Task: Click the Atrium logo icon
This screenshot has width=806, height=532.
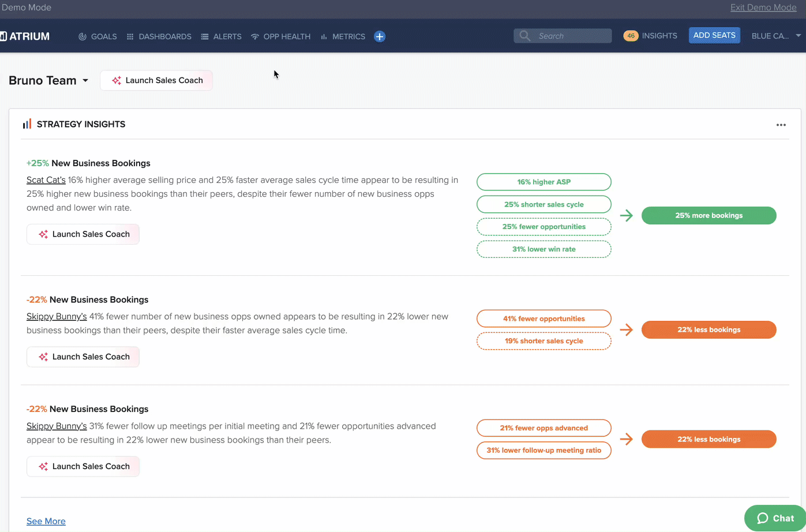Action: (x=3, y=36)
